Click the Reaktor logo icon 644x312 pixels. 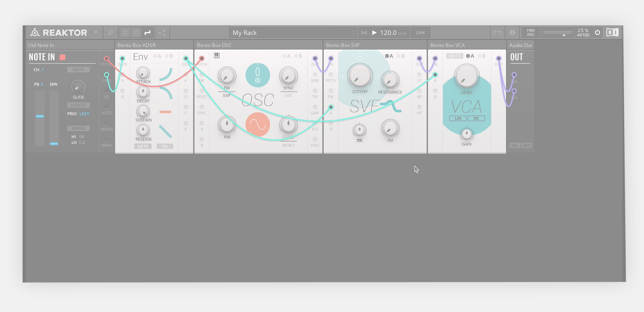pyautogui.click(x=35, y=33)
